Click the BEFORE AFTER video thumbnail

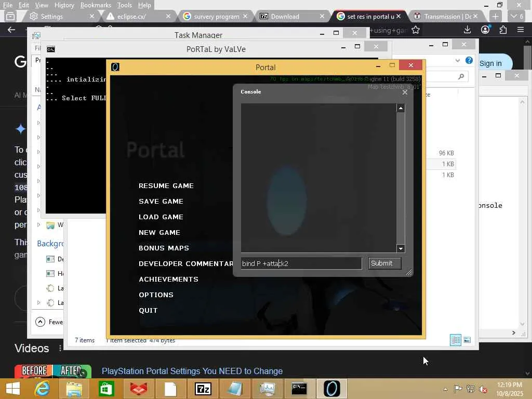53,371
